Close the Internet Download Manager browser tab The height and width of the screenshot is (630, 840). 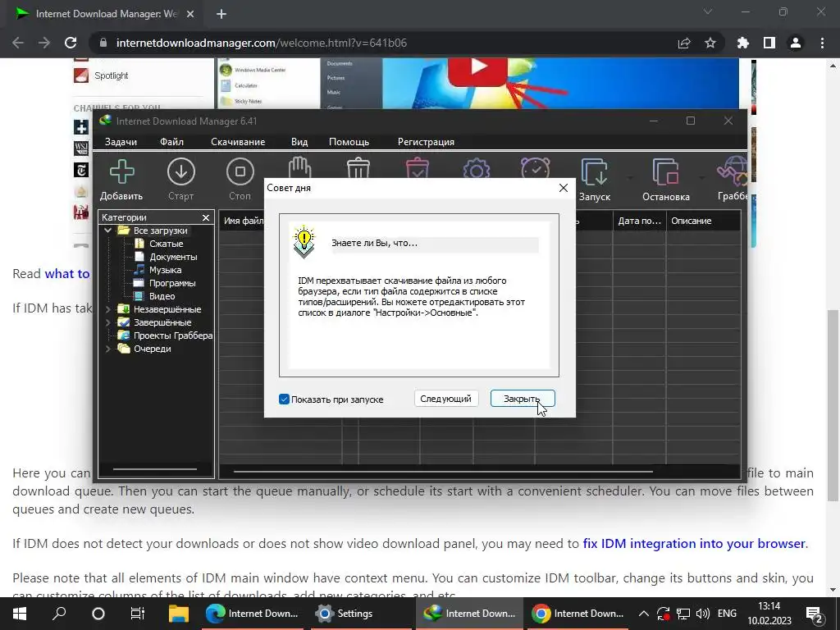pyautogui.click(x=190, y=15)
